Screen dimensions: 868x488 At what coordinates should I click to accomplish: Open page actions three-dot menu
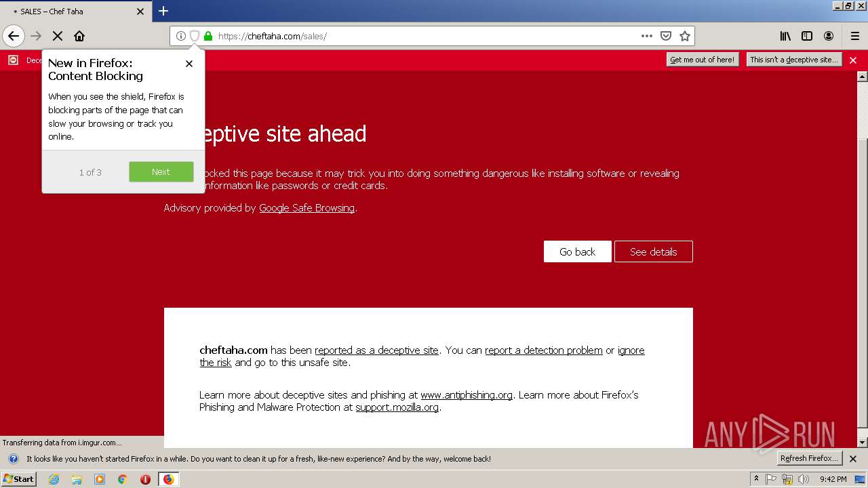click(x=647, y=36)
